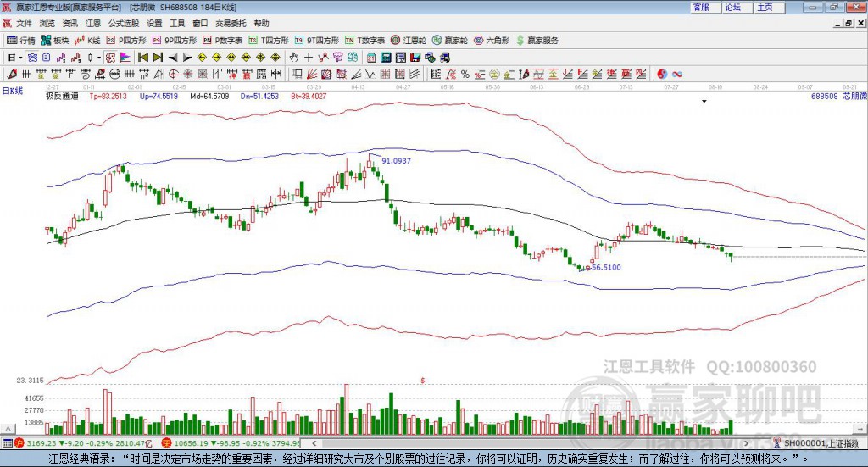The width and height of the screenshot is (868, 467).
Task: Open the 9P四方形 tool
Action: tap(175, 41)
